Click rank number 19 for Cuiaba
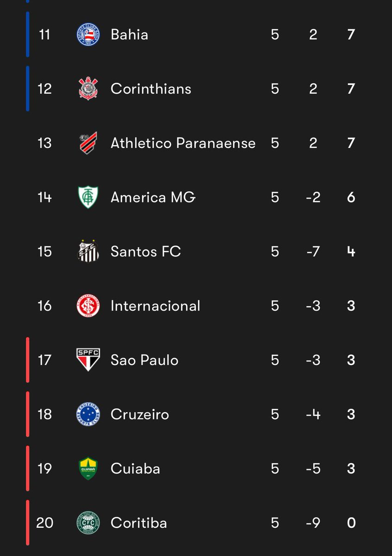The image size is (392, 556). tap(44, 468)
